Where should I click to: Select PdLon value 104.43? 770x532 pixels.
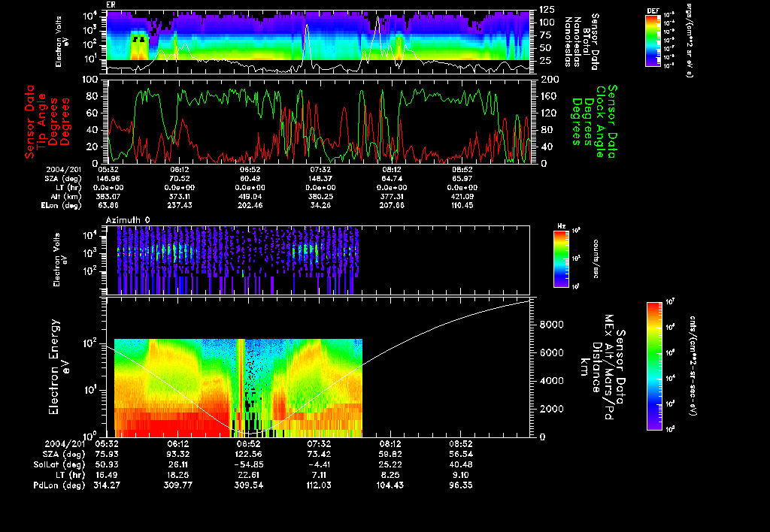click(390, 485)
